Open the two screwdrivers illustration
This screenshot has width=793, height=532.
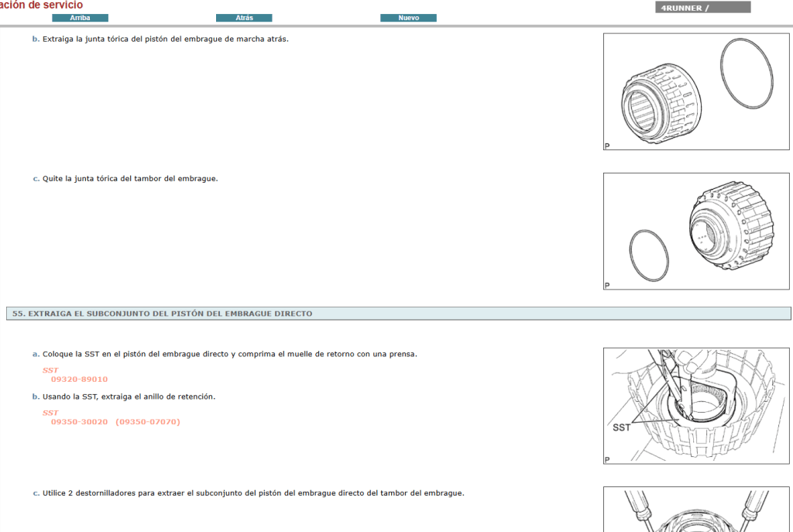click(696, 509)
